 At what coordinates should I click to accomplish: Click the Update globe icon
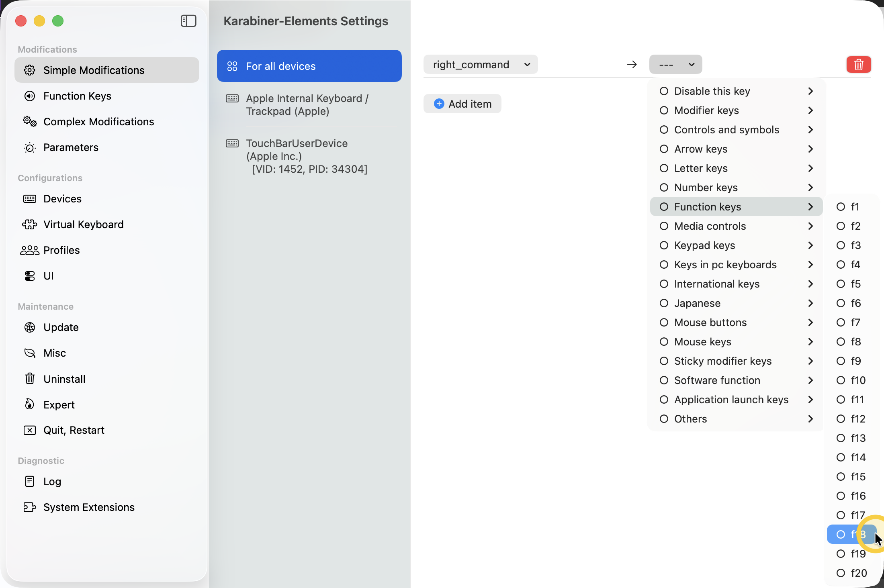point(30,327)
